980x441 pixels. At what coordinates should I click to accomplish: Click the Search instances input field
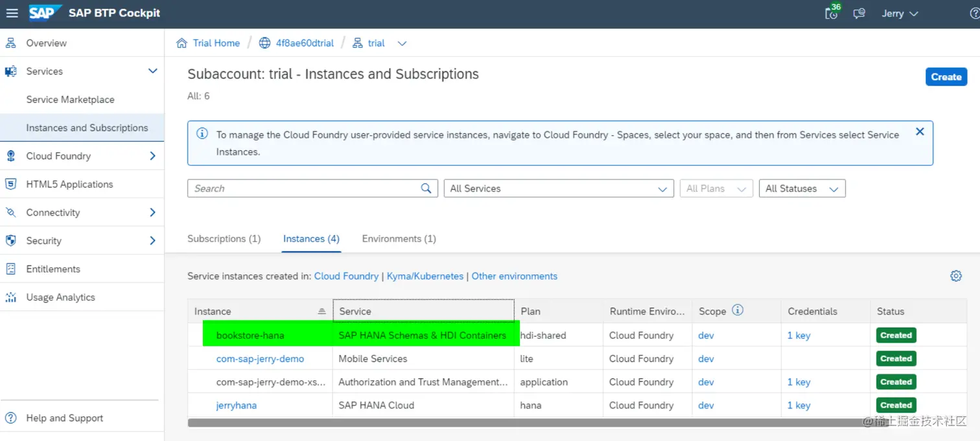[303, 188]
